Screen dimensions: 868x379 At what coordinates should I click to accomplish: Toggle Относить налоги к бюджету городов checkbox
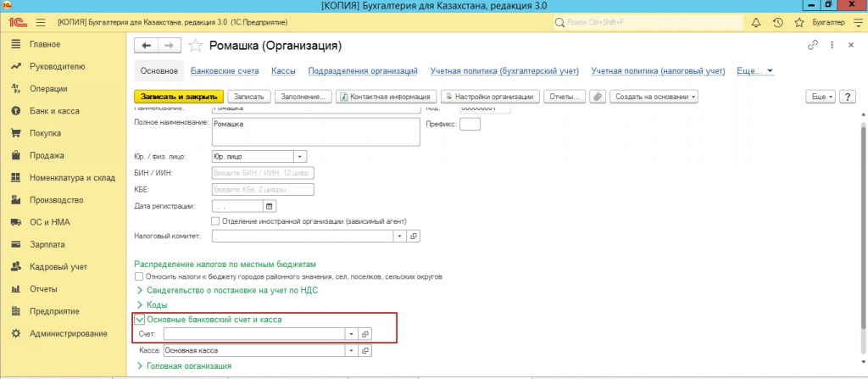139,276
